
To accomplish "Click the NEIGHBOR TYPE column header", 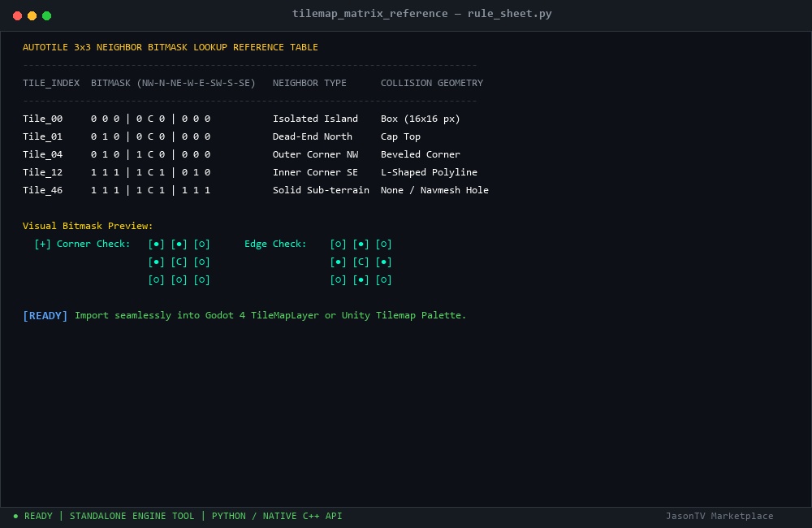I will (x=309, y=83).
